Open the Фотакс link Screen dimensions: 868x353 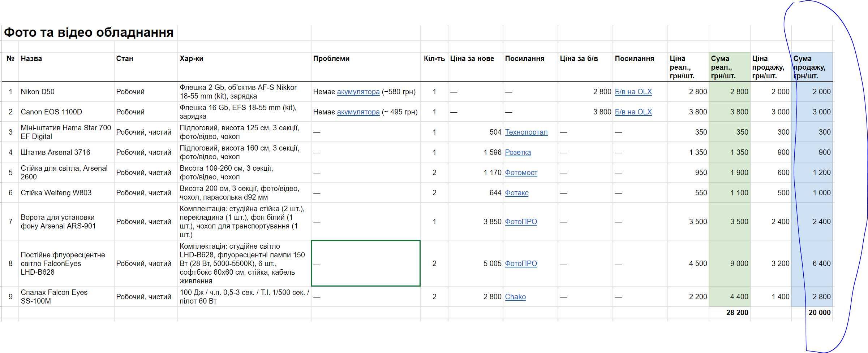click(x=516, y=193)
